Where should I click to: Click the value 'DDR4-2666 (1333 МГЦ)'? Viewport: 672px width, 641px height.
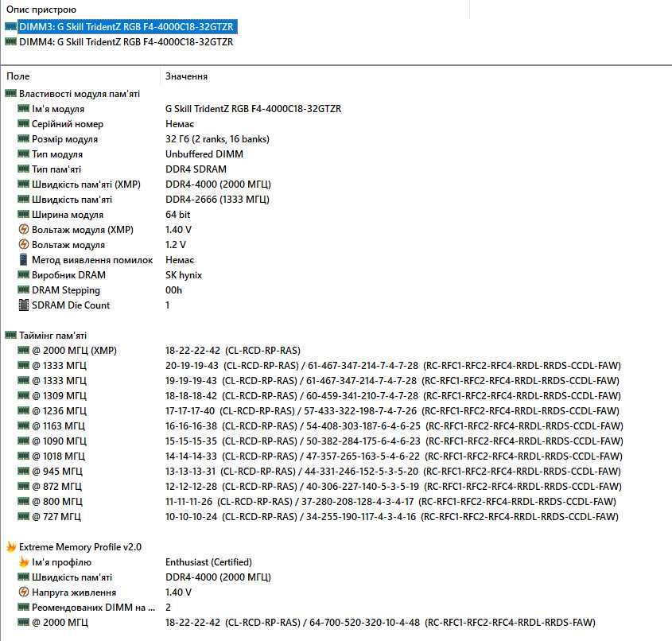tap(217, 200)
